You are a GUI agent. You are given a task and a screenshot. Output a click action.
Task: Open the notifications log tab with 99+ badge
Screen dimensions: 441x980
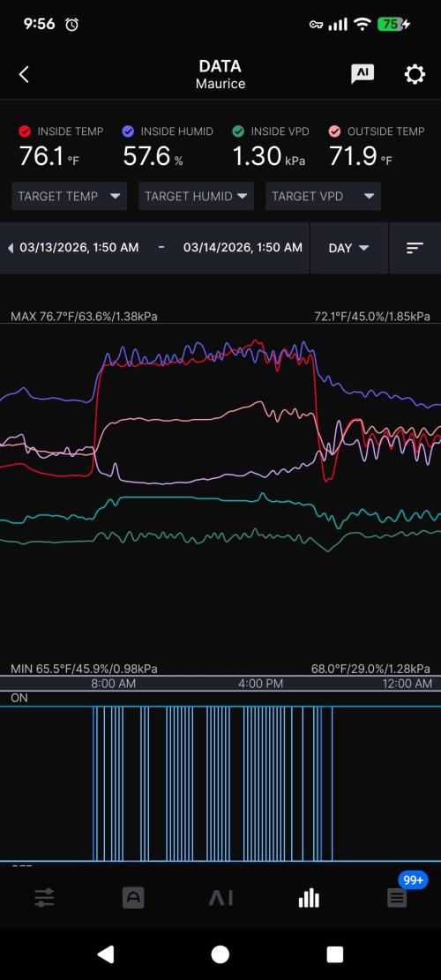pos(397,899)
